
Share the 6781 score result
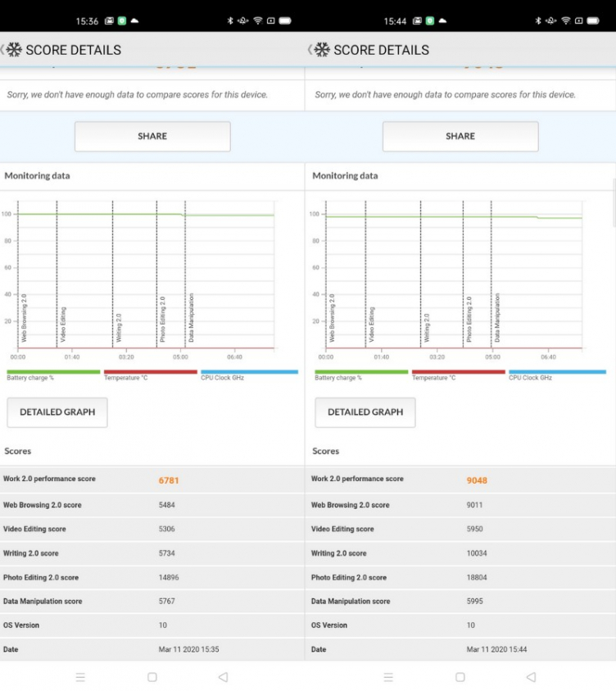[152, 137]
